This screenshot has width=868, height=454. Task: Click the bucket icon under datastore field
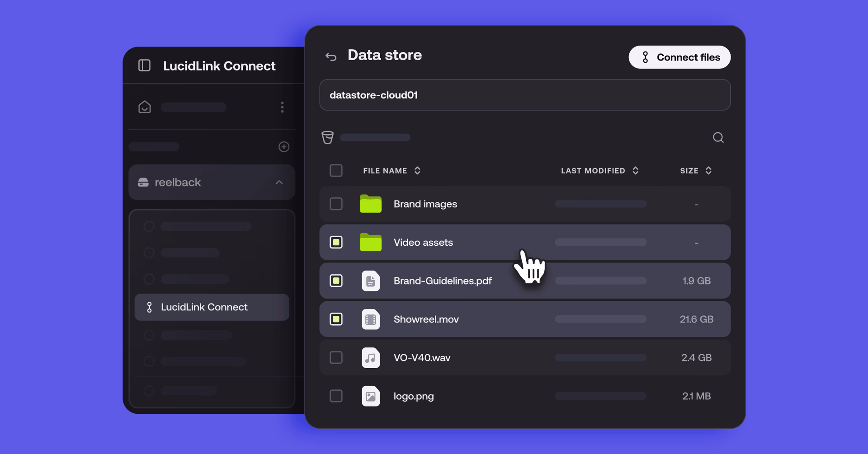pos(328,137)
